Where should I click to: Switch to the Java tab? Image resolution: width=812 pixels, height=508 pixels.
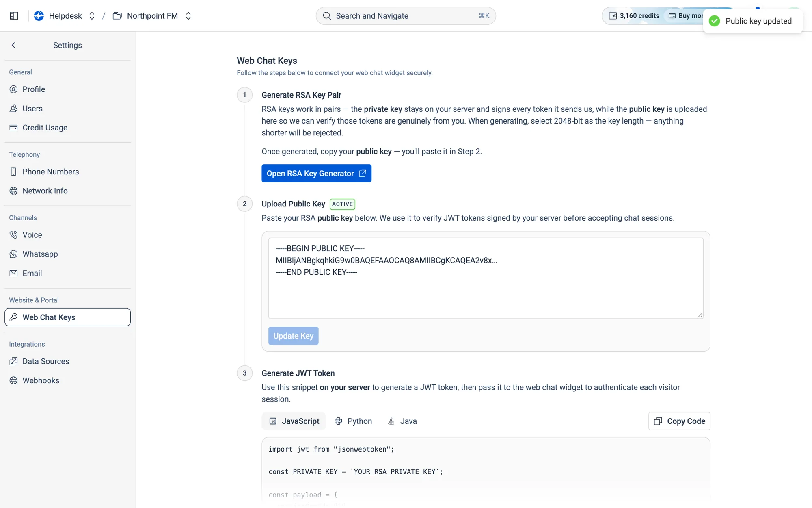[x=402, y=421]
